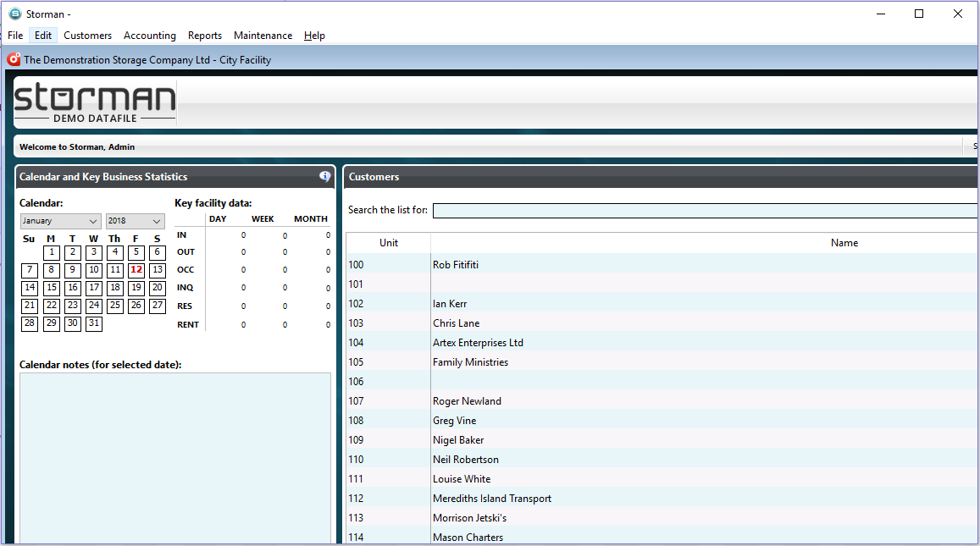This screenshot has height=546, width=980.
Task: Click the Search the list for field
Action: coord(705,211)
